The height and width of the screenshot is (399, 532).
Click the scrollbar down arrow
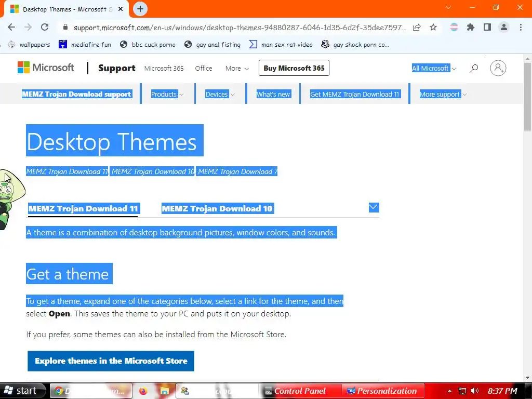(527, 378)
